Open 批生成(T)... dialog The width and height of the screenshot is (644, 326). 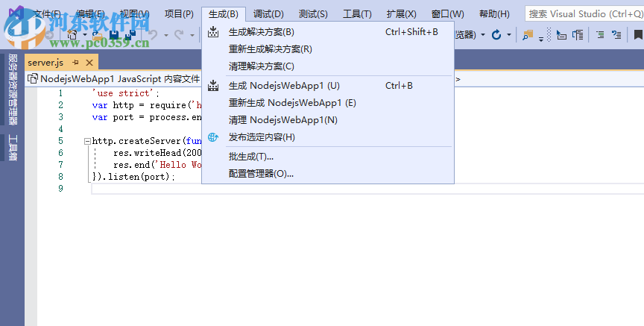coord(328,157)
